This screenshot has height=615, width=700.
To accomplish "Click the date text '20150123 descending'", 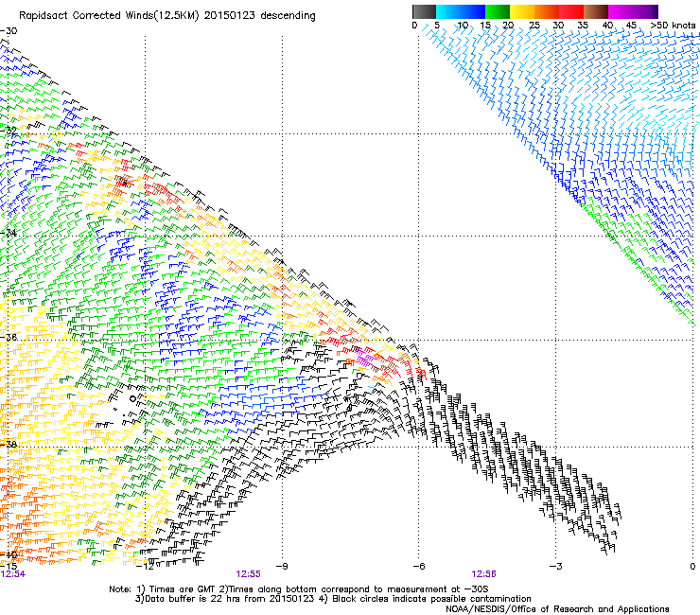I will point(260,16).
